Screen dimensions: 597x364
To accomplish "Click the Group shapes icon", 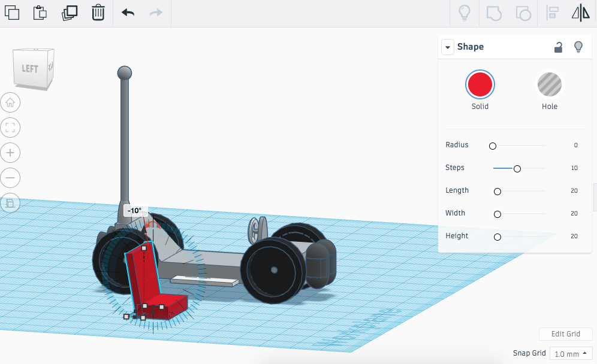I will click(x=494, y=13).
